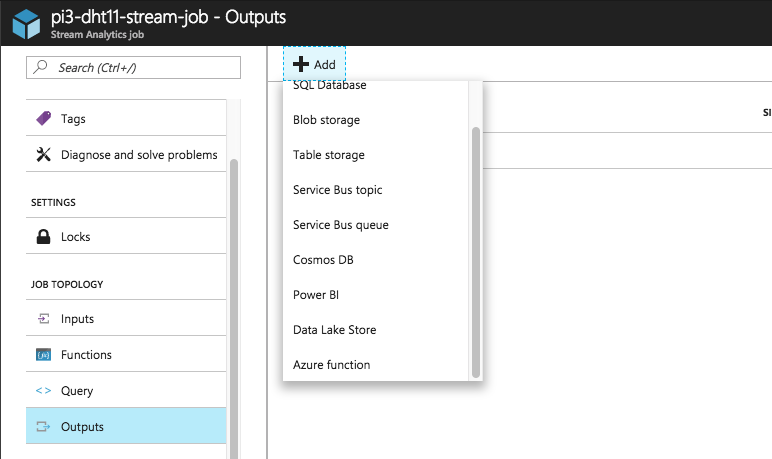Click the left navigation scrollbar
This screenshot has height=459, width=772.
point(234,309)
